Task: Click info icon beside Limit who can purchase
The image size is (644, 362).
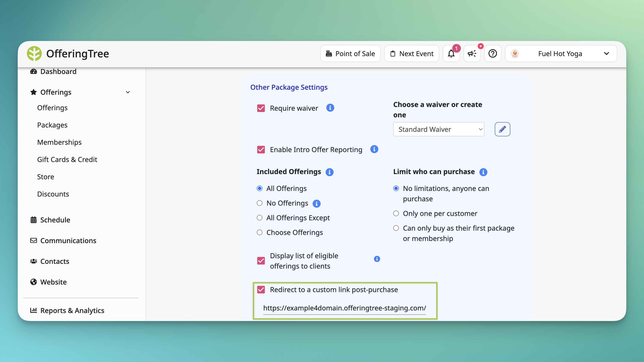Action: [x=483, y=172]
